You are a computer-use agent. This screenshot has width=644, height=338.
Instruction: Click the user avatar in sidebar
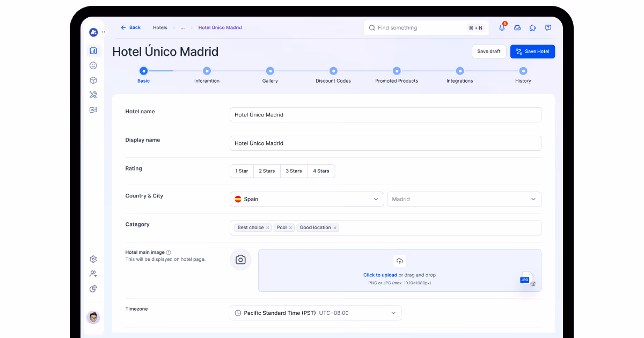93,317
